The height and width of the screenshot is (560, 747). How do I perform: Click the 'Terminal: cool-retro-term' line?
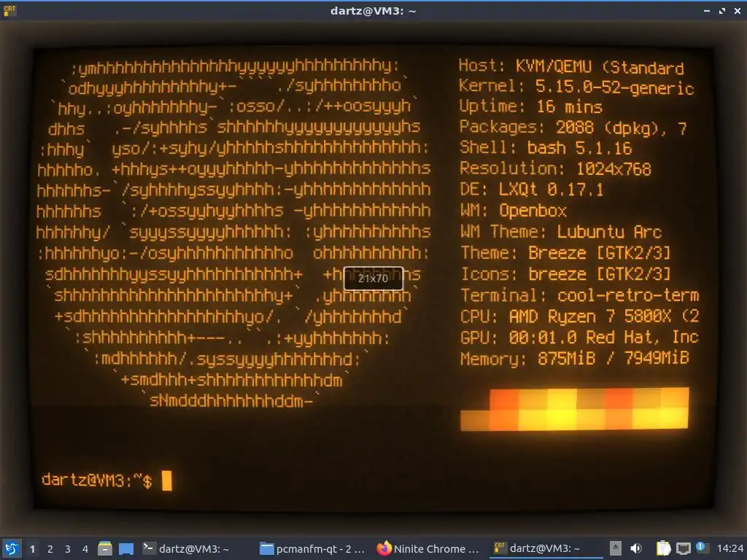point(580,295)
